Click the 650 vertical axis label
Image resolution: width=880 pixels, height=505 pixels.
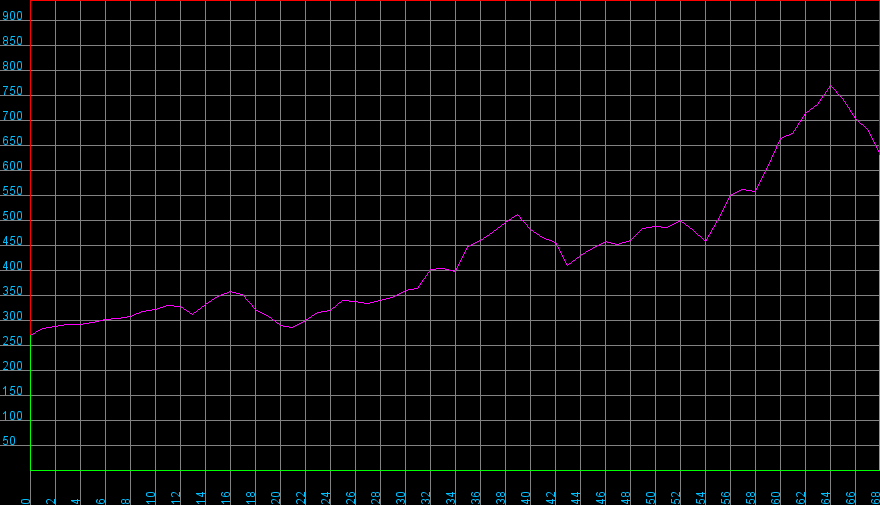point(12,141)
